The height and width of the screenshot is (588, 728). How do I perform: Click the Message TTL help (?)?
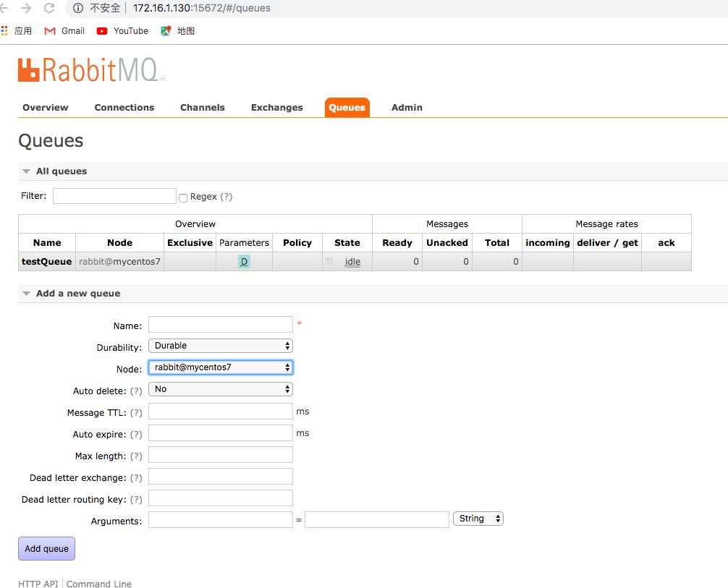click(136, 412)
